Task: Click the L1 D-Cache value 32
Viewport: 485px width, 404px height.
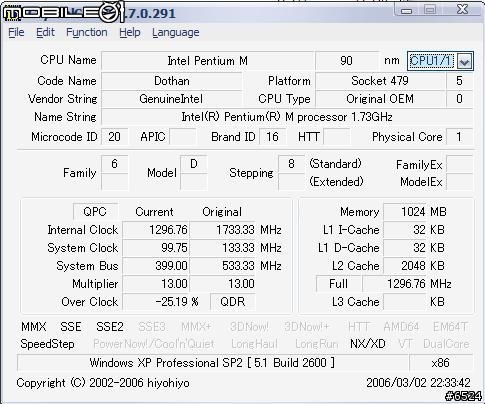Action: [405, 248]
